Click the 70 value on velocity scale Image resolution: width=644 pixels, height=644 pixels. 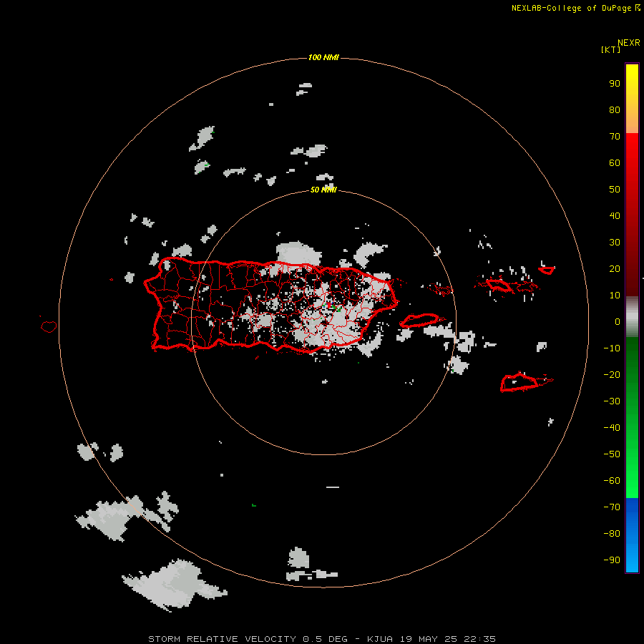[x=615, y=137]
